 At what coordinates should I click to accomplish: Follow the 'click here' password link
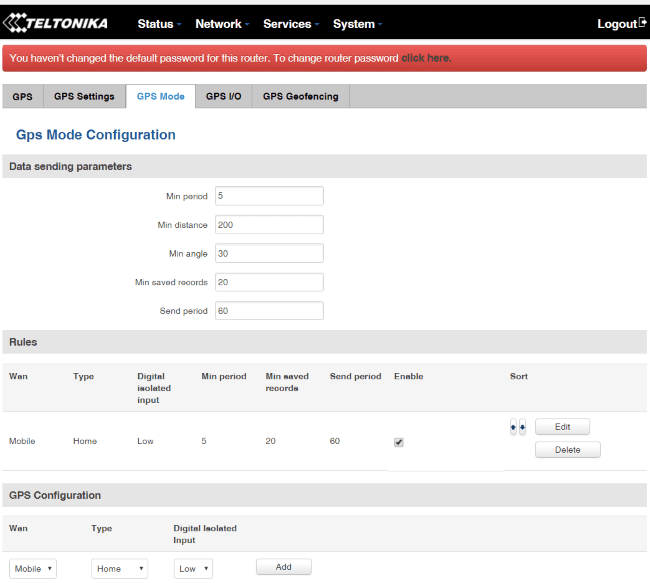pos(426,58)
